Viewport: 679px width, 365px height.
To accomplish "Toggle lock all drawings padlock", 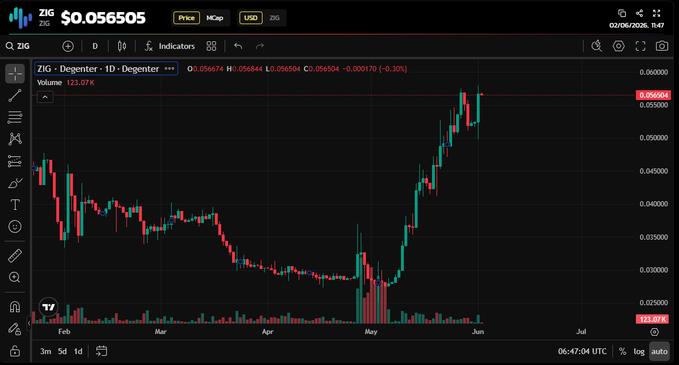I will 15,351.
